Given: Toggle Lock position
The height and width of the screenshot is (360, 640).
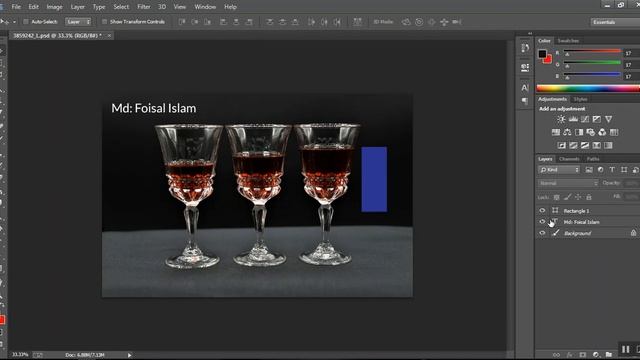Looking at the screenshot, I should (578, 197).
